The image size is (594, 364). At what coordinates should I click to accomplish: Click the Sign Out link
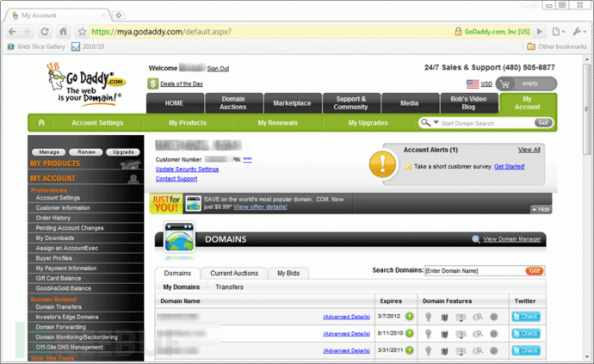pos(218,69)
